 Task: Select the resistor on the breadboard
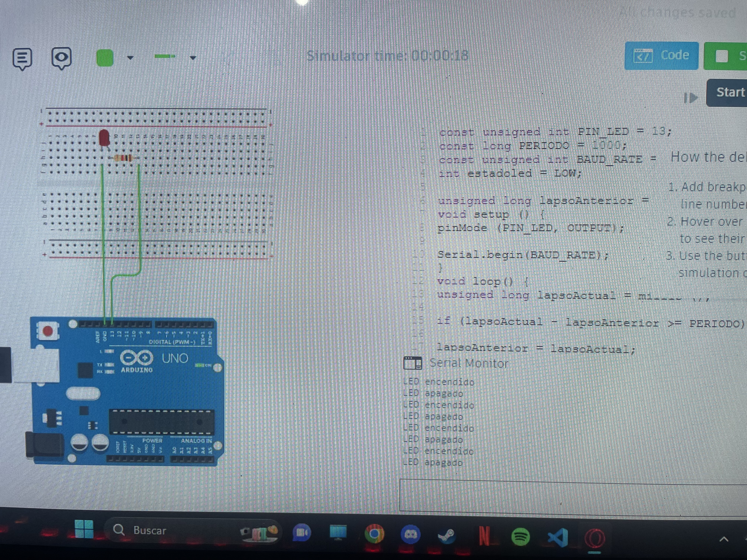click(123, 158)
